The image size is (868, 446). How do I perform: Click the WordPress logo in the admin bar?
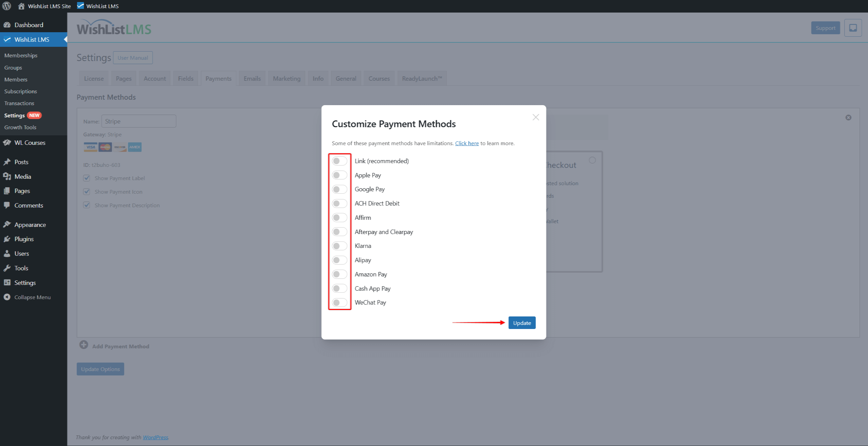click(6, 6)
